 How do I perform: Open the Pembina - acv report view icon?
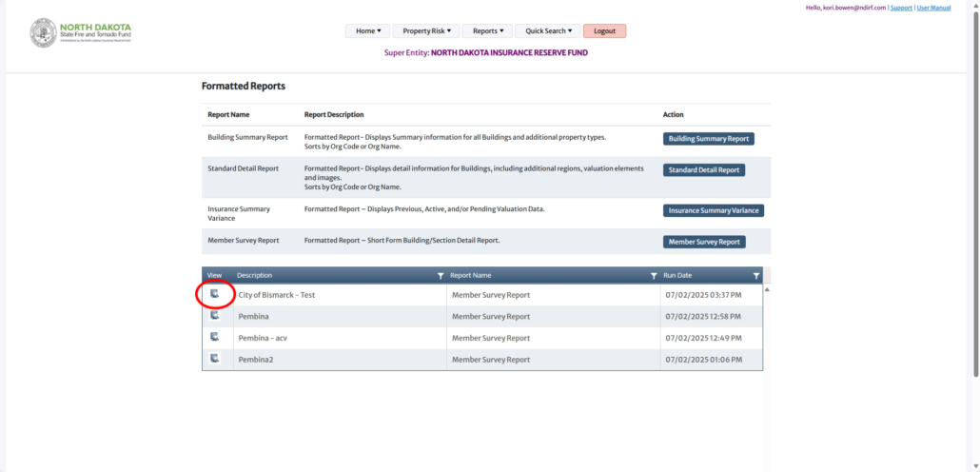coord(214,337)
